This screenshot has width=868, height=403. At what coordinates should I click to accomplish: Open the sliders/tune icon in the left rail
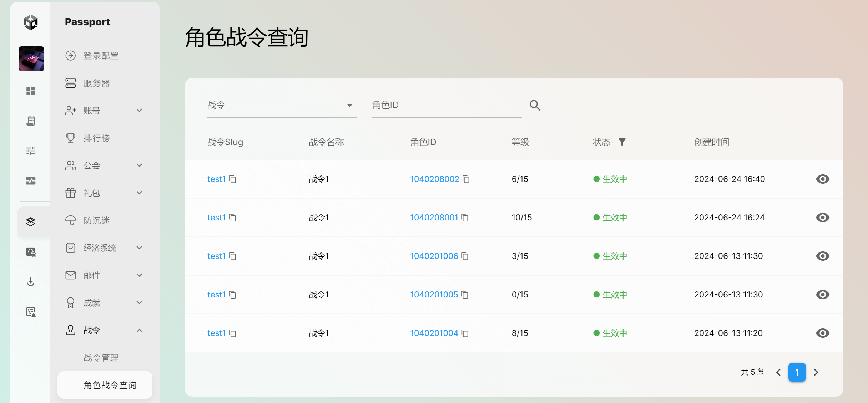31,151
